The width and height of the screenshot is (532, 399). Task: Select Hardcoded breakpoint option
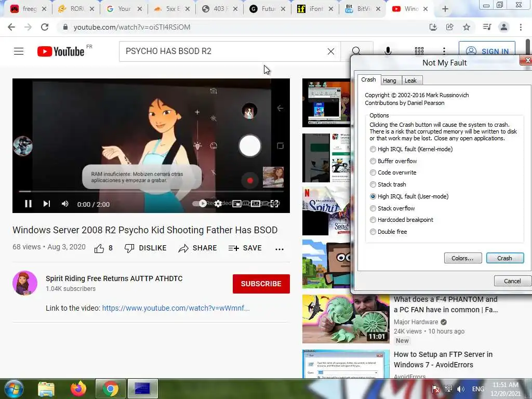coord(402,220)
